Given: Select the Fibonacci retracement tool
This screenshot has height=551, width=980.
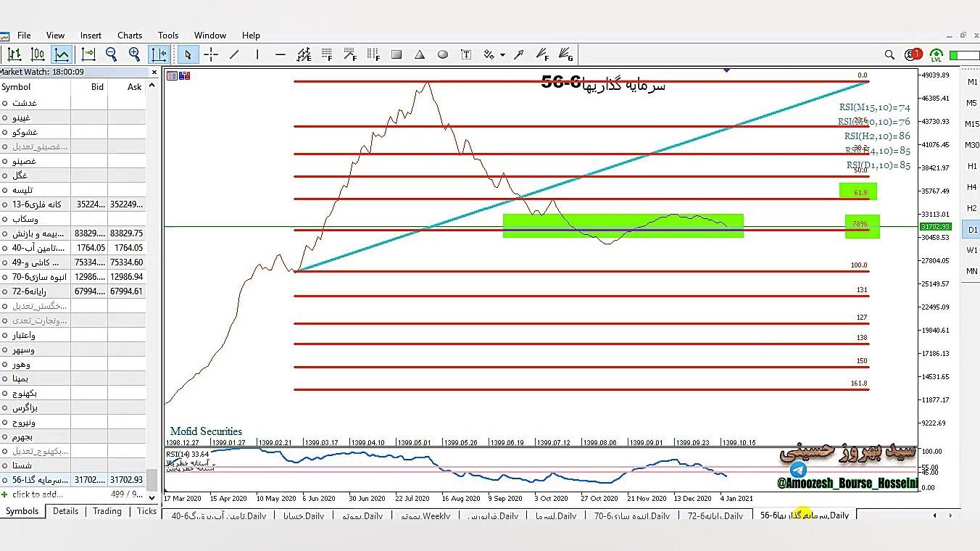Looking at the screenshot, I should (x=328, y=54).
